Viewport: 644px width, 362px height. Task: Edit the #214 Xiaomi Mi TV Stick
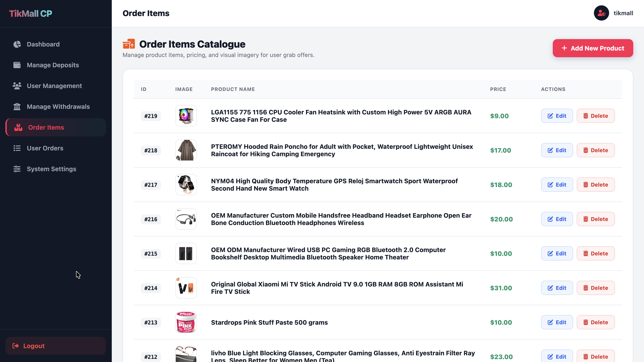click(557, 288)
